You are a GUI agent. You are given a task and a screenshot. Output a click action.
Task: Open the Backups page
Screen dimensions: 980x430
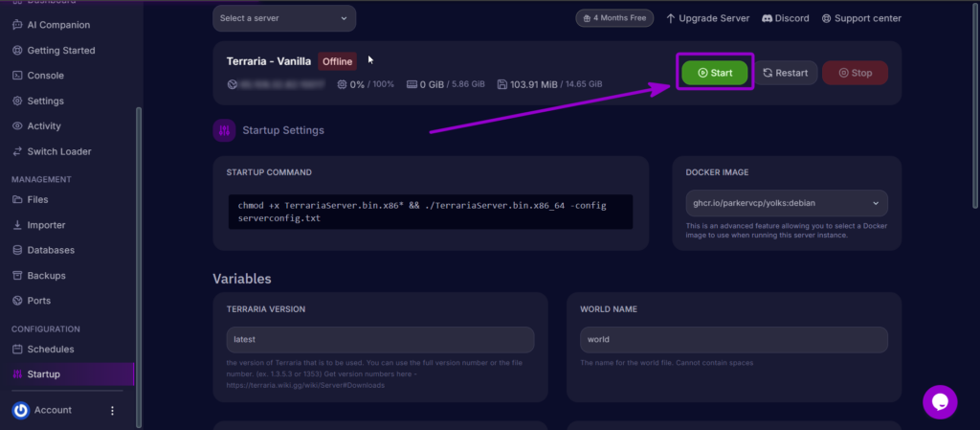(x=46, y=276)
